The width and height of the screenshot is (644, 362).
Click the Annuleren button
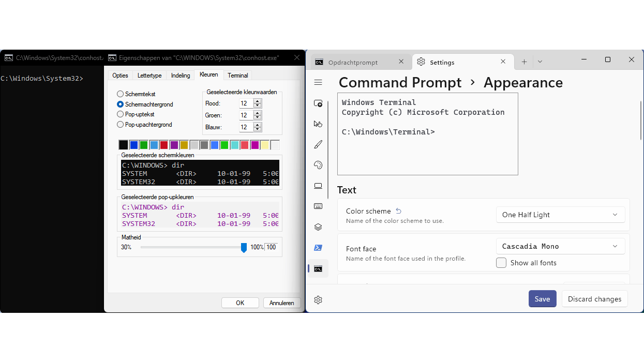[282, 303]
